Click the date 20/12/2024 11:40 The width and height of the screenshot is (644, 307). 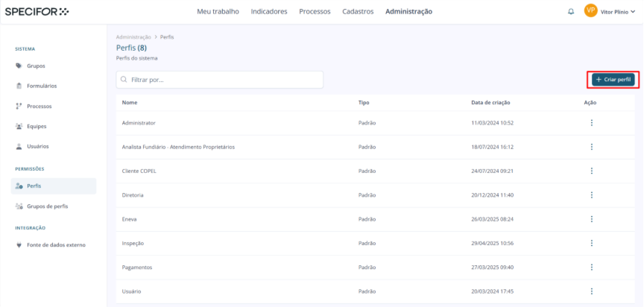pyautogui.click(x=492, y=195)
